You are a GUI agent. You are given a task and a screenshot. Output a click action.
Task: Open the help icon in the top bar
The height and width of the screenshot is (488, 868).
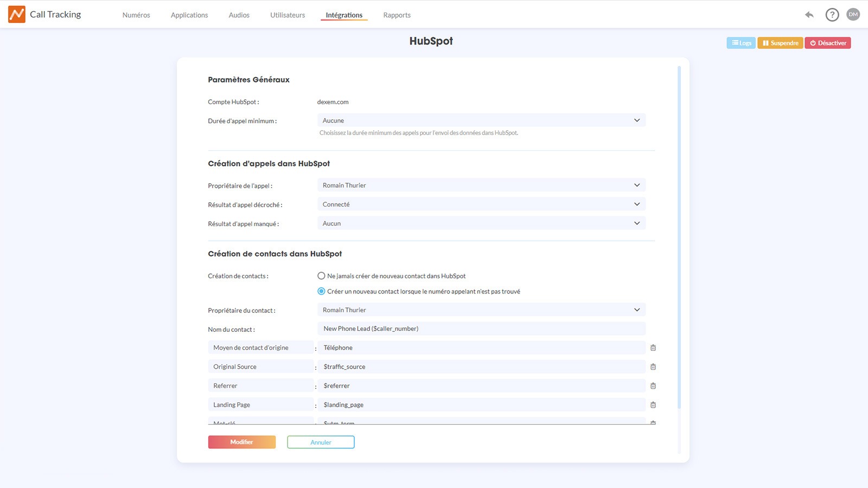pyautogui.click(x=832, y=15)
